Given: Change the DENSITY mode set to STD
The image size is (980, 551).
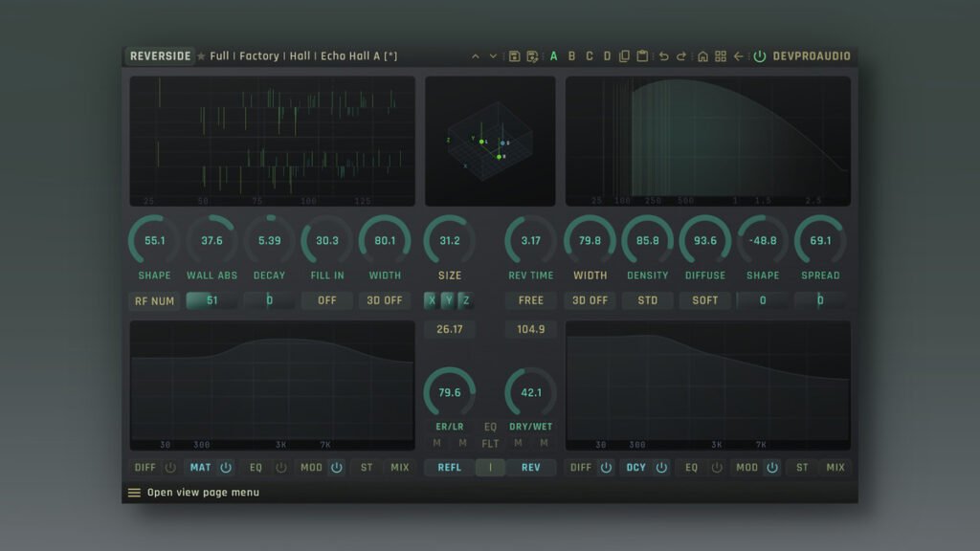Looking at the screenshot, I should pyautogui.click(x=648, y=300).
